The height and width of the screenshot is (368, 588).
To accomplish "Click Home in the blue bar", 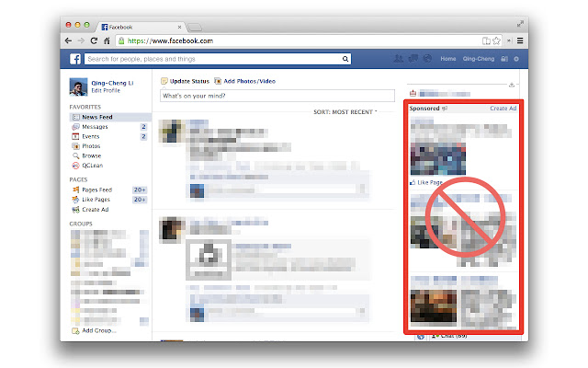I will click(448, 59).
